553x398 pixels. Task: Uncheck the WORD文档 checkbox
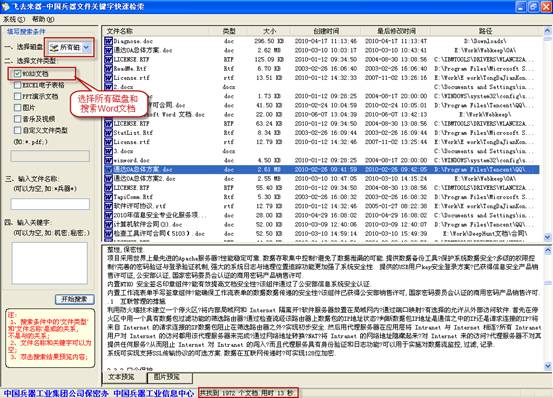pyautogui.click(x=17, y=74)
